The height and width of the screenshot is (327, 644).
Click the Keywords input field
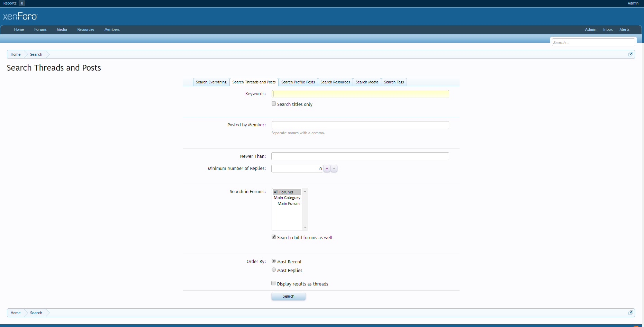click(x=360, y=94)
